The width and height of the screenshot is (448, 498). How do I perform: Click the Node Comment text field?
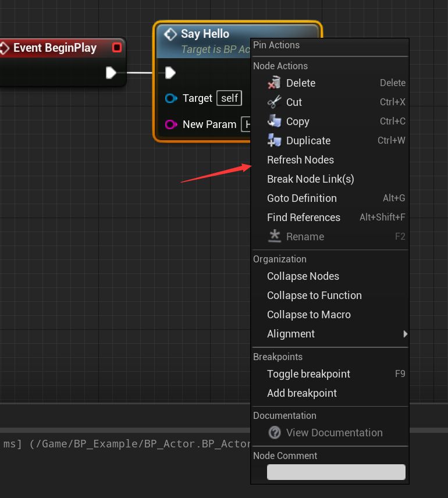[x=336, y=472]
